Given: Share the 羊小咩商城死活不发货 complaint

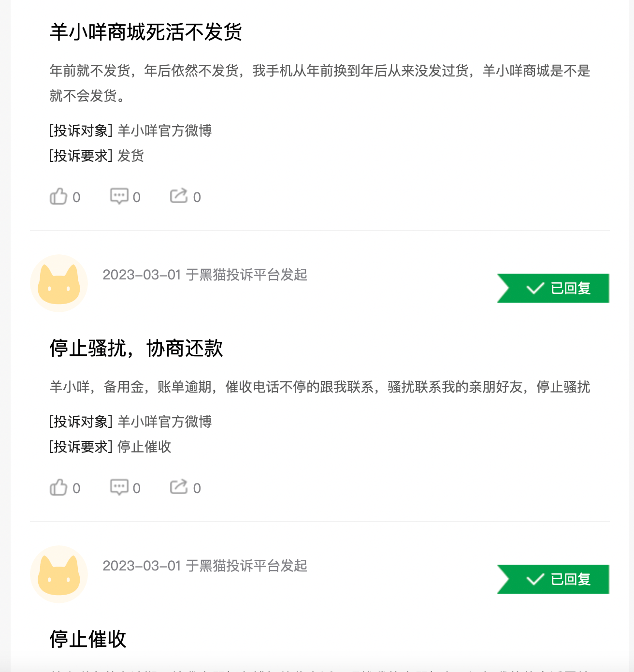Looking at the screenshot, I should pos(185,197).
